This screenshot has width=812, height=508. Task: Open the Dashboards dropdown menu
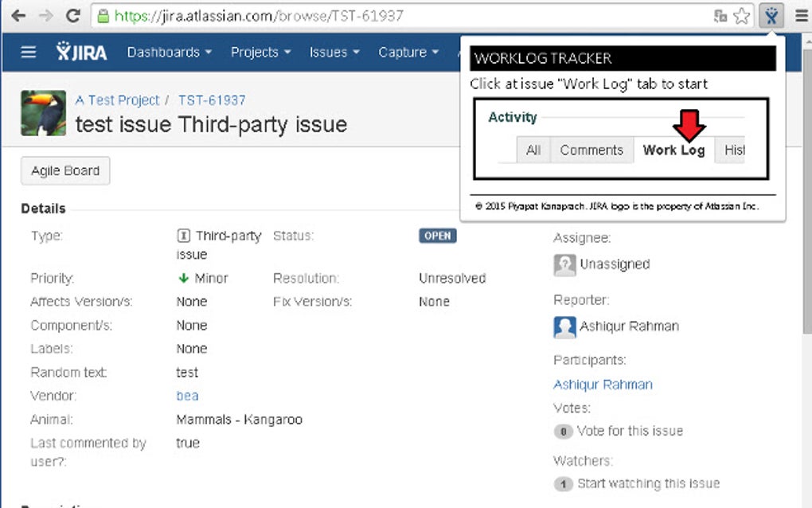tap(170, 53)
